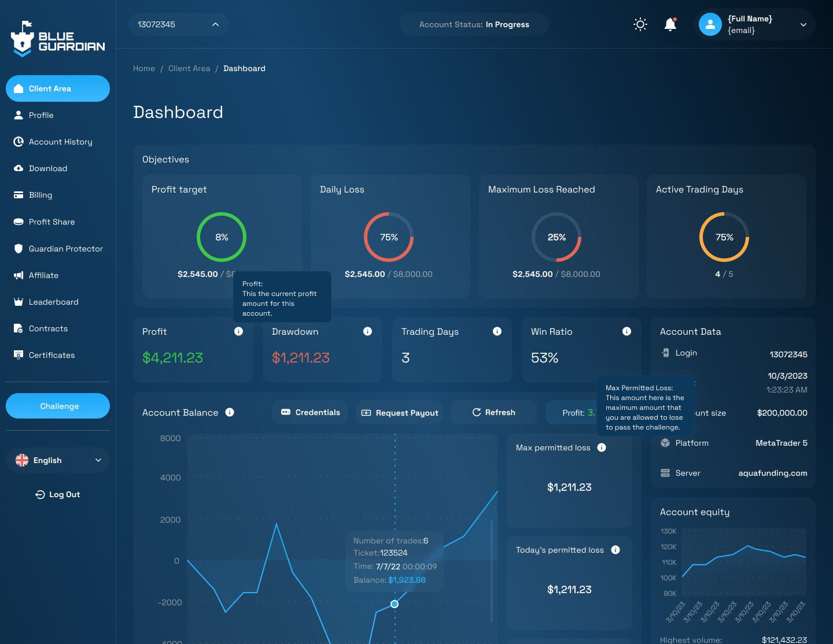Screen dimensions: 833x644
Task: Click the highlighted data point on balance chart
Action: pyautogui.click(x=395, y=604)
